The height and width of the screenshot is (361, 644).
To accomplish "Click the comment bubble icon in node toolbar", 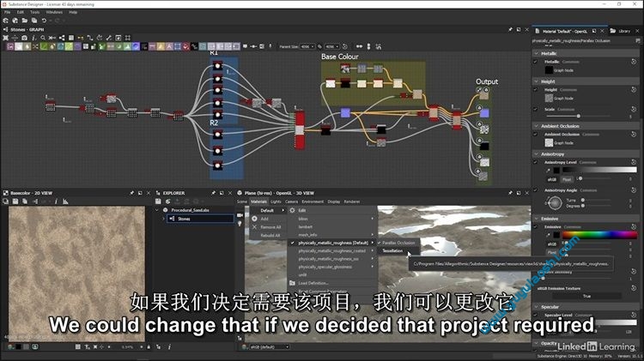I will click(245, 46).
